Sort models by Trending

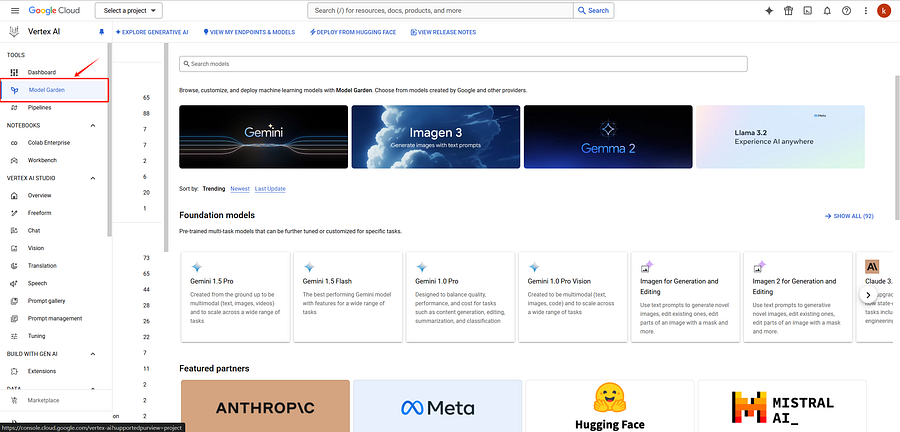[214, 189]
